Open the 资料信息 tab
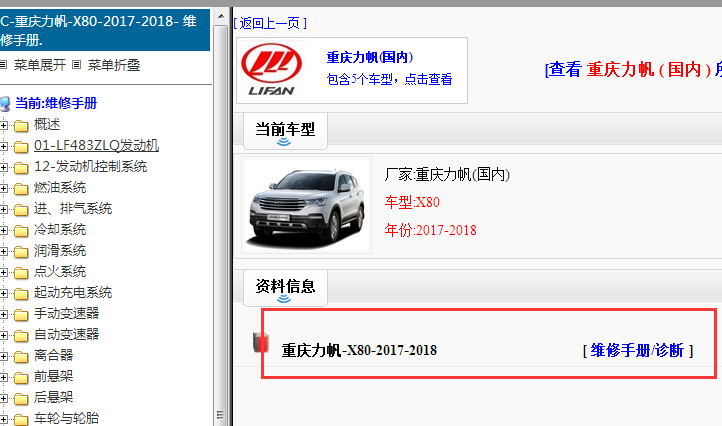This screenshot has height=426, width=722. tap(285, 288)
